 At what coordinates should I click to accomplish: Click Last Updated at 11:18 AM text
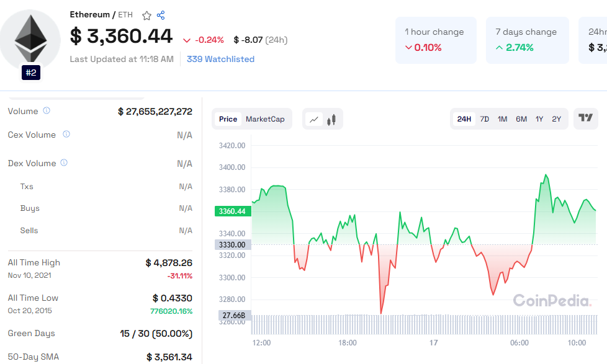(122, 59)
